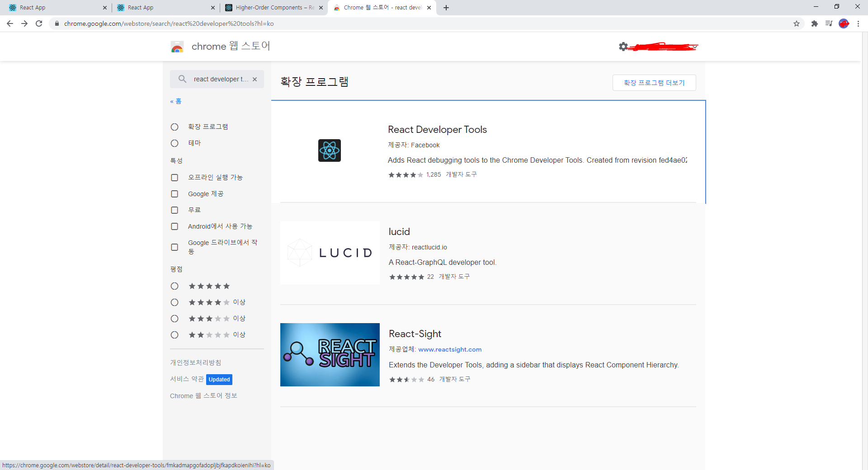Open the Chrome 웹 스토어 정보 link
The width and height of the screenshot is (868, 470).
[x=203, y=396]
